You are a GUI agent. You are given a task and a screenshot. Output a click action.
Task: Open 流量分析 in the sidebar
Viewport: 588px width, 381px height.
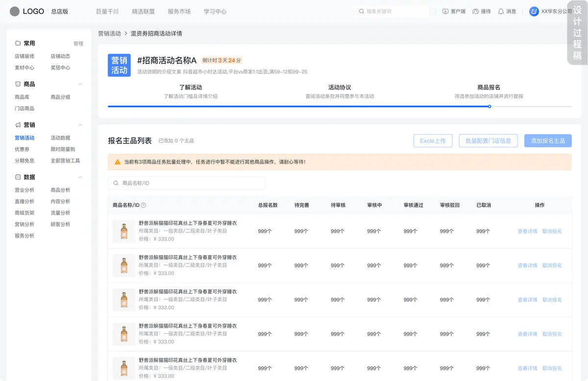[60, 213]
